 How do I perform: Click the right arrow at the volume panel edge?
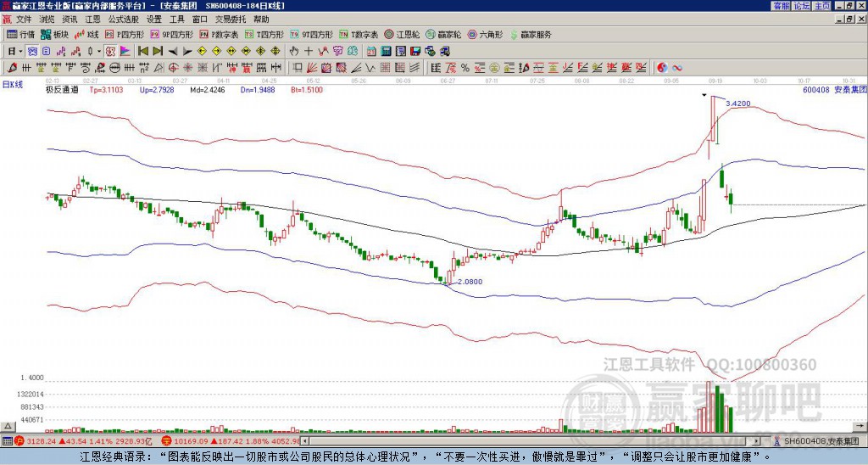coord(861,426)
